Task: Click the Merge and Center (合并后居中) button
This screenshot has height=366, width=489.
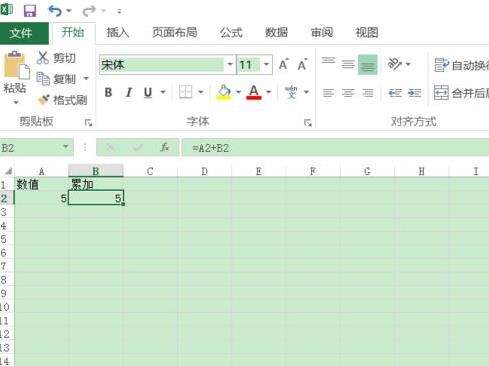Action: point(461,93)
